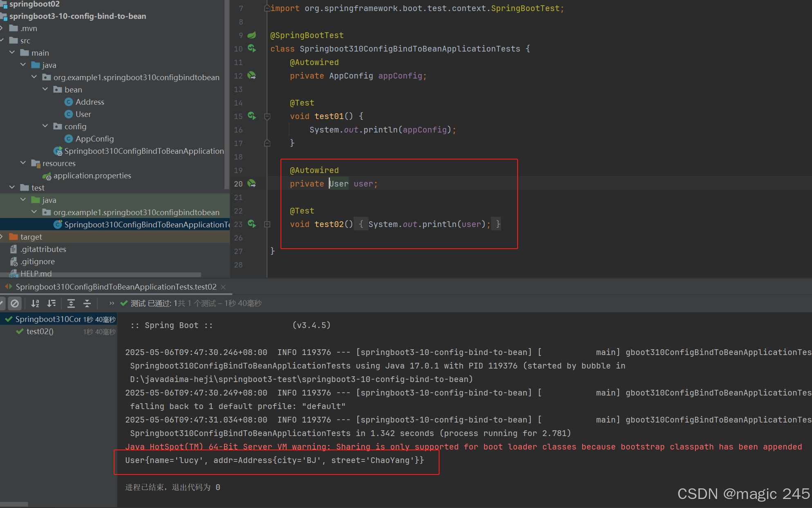This screenshot has height=508, width=812.
Task: Click the Spring leaf icon at @SpringBootTest
Action: click(x=252, y=35)
